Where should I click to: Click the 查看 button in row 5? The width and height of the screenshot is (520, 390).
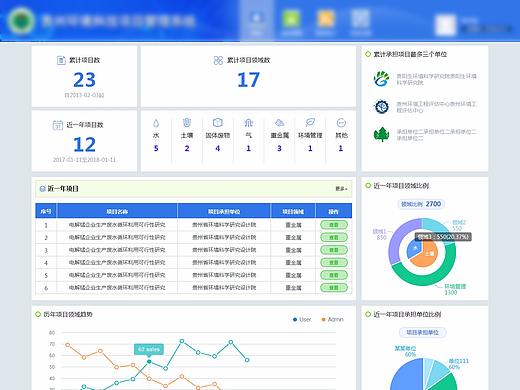(x=334, y=275)
